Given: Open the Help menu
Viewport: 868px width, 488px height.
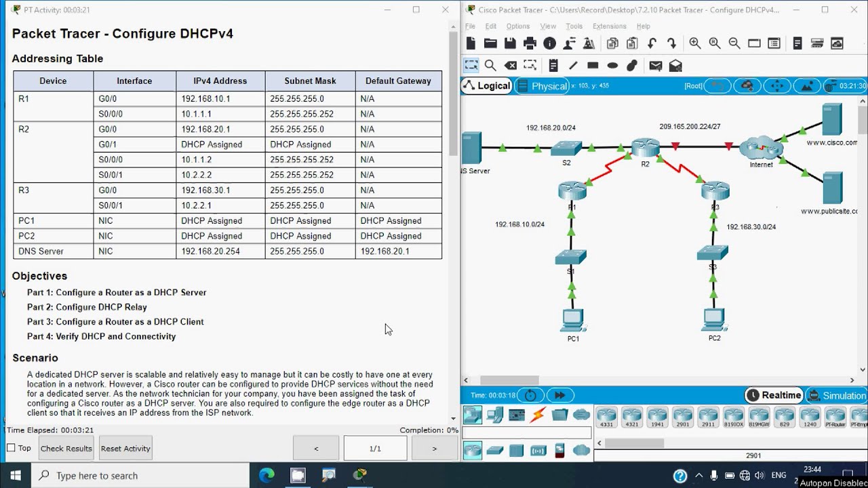Looking at the screenshot, I should click(x=644, y=26).
